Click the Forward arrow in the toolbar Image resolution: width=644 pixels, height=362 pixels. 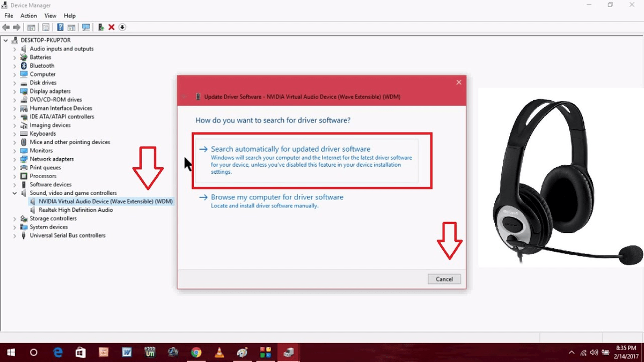(x=17, y=27)
